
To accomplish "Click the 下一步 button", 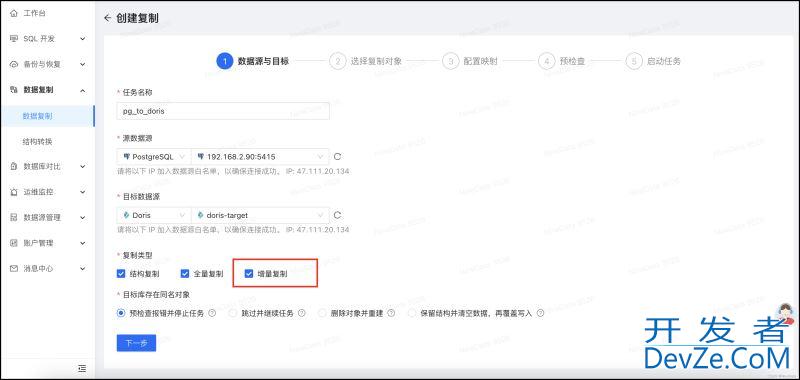I will tap(136, 343).
